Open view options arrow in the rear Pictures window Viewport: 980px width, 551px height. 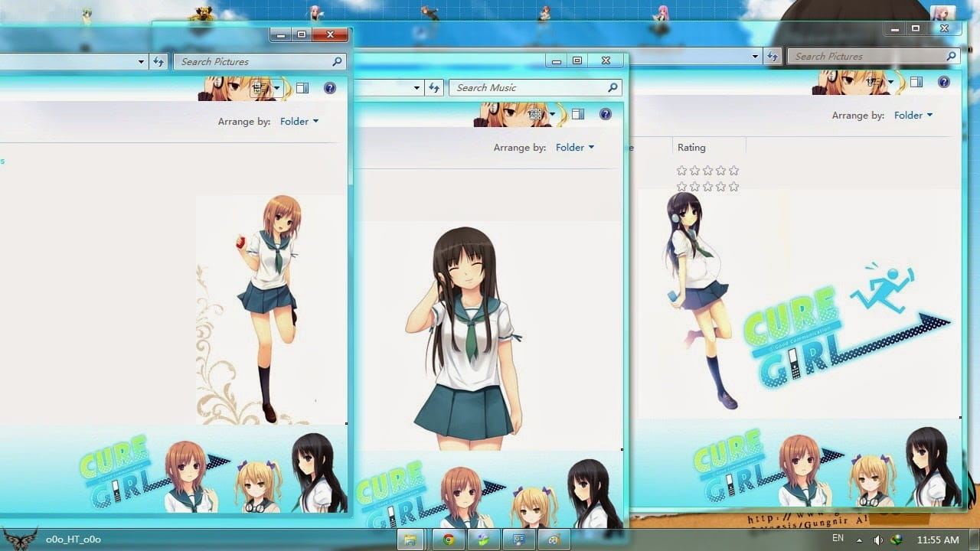890,82
